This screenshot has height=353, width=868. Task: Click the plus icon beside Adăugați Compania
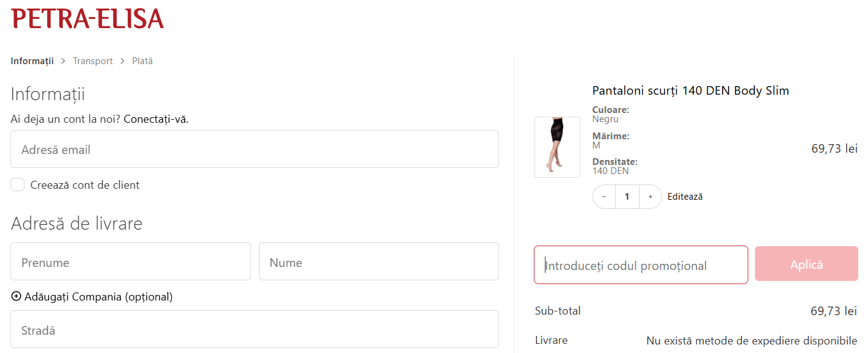[16, 297]
